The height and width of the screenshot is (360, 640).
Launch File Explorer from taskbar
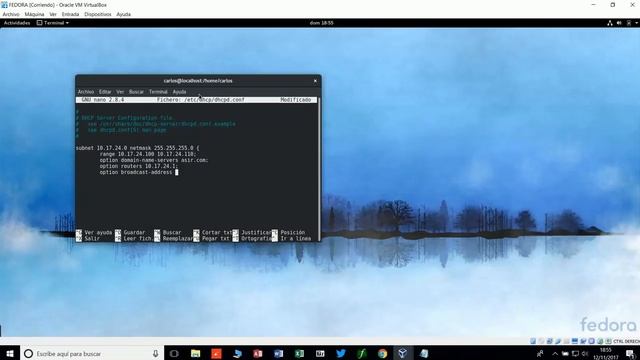point(196,353)
